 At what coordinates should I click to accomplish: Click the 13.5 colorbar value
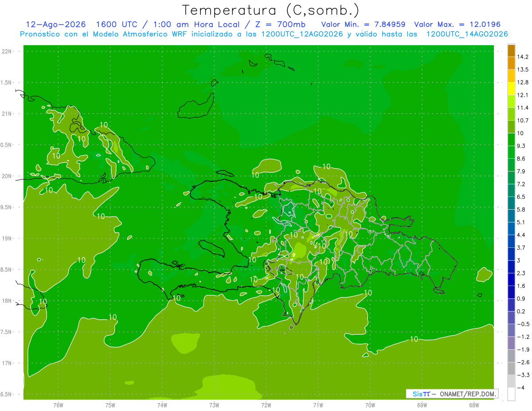point(523,70)
